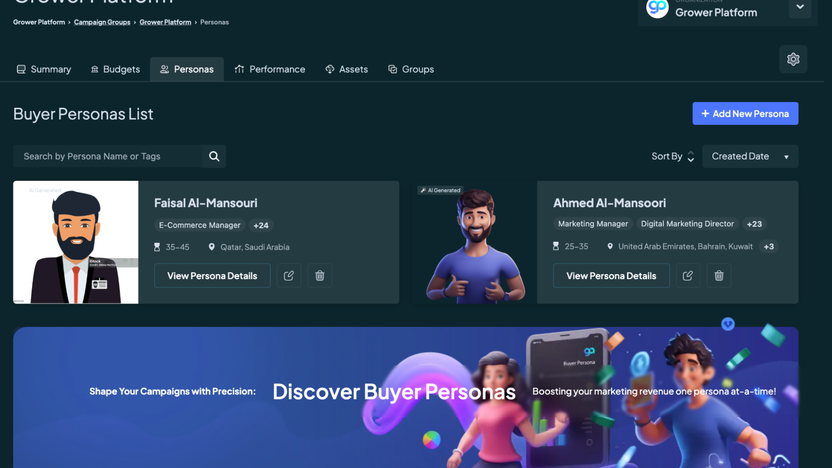Delete Ahmed Al-Mansoori persona with trash icon

point(719,276)
